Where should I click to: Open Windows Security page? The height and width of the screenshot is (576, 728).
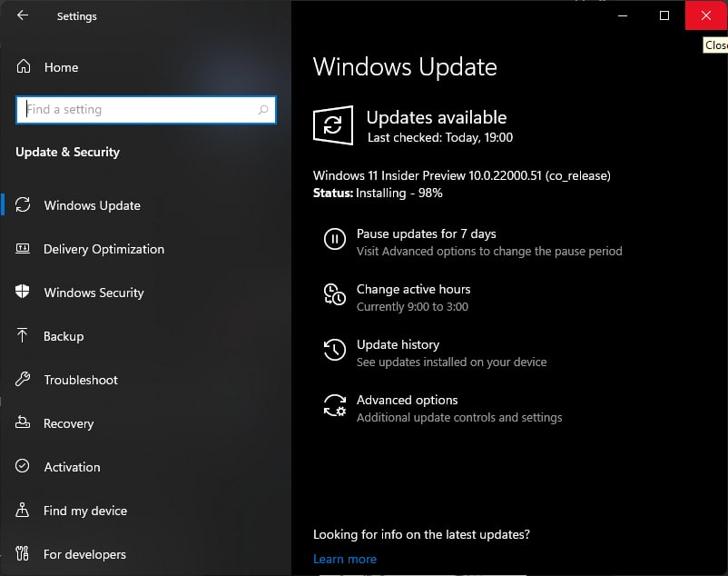93,293
